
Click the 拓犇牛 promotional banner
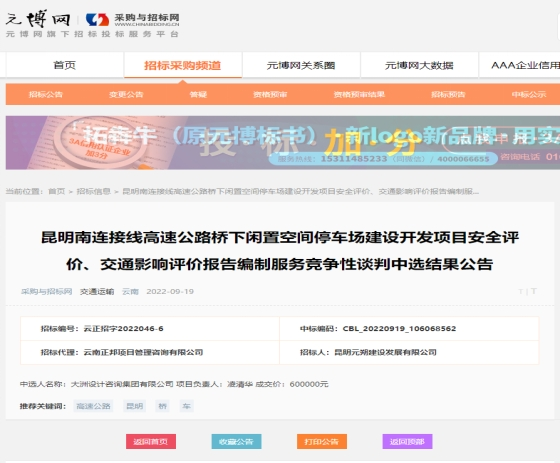point(283,143)
